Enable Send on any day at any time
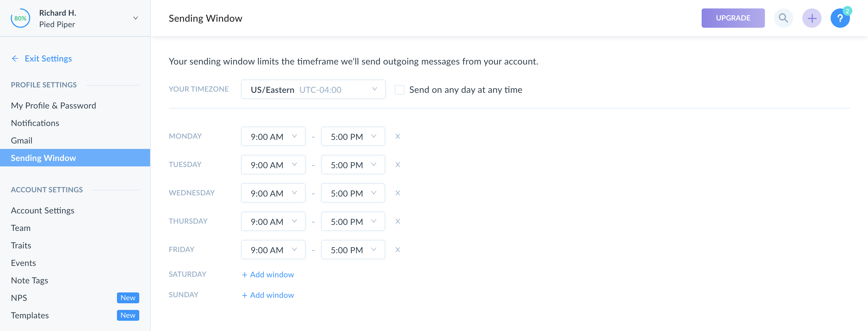This screenshot has width=868, height=331. tap(399, 90)
